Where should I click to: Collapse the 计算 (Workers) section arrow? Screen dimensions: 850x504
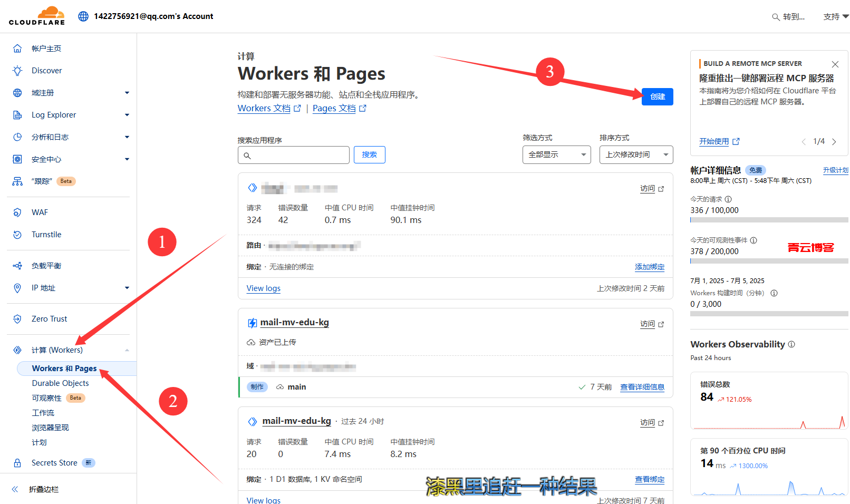pos(127,350)
